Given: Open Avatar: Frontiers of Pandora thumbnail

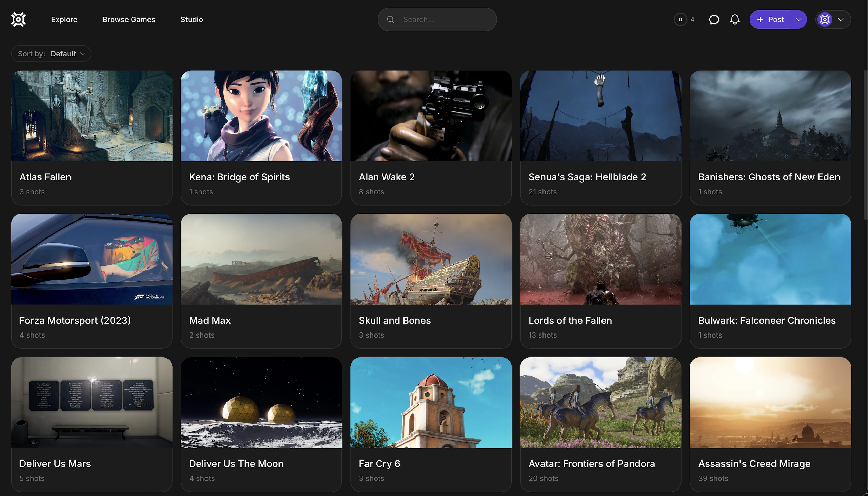Looking at the screenshot, I should pyautogui.click(x=600, y=402).
